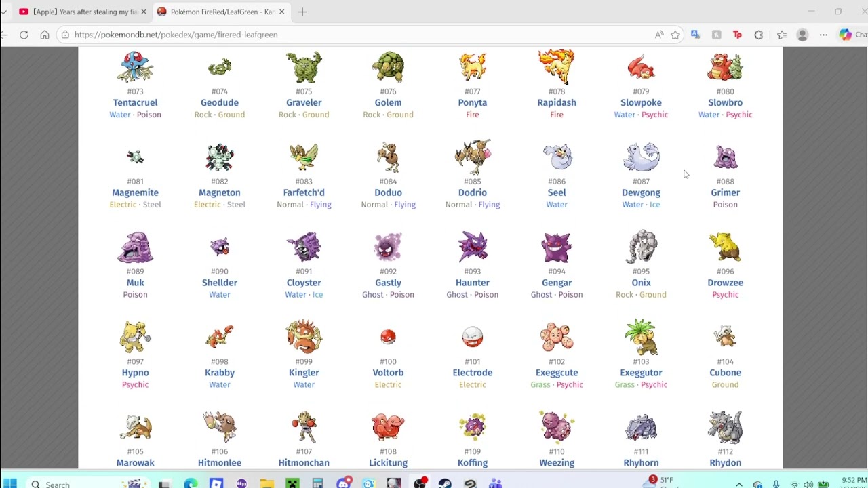868x488 pixels.
Task: Open the Hitmonlee Pokémon link
Action: [x=219, y=463]
